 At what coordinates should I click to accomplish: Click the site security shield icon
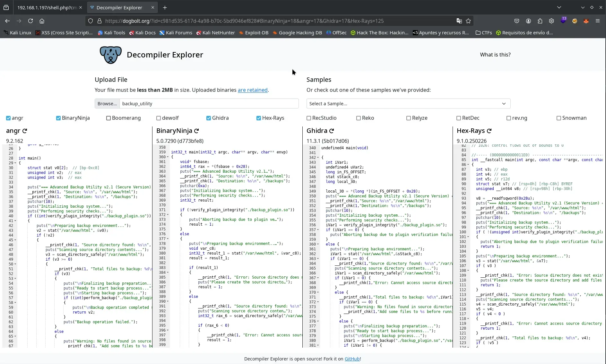[91, 21]
